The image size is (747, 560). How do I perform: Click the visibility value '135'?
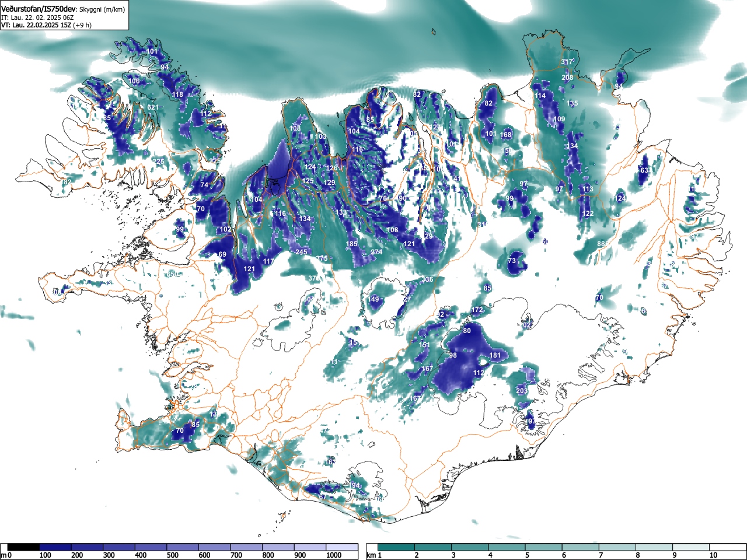point(573,103)
